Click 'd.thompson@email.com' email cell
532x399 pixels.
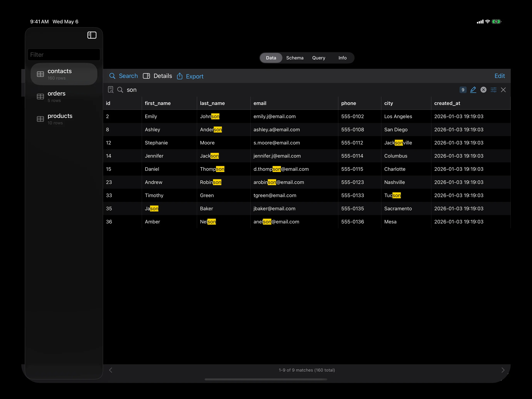tap(294, 169)
